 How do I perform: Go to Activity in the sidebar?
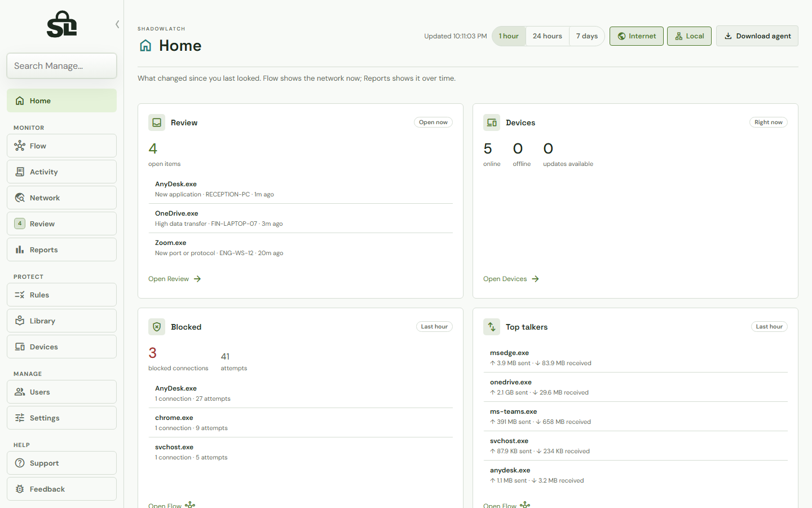pyautogui.click(x=61, y=172)
